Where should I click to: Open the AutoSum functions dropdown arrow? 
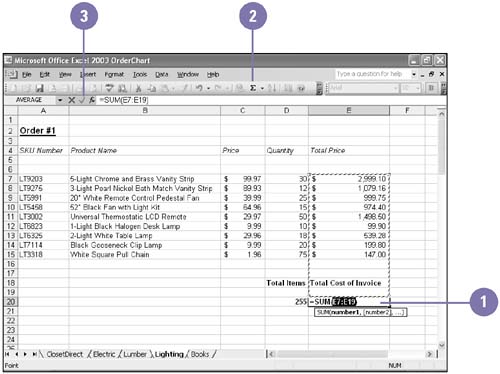[x=262, y=88]
